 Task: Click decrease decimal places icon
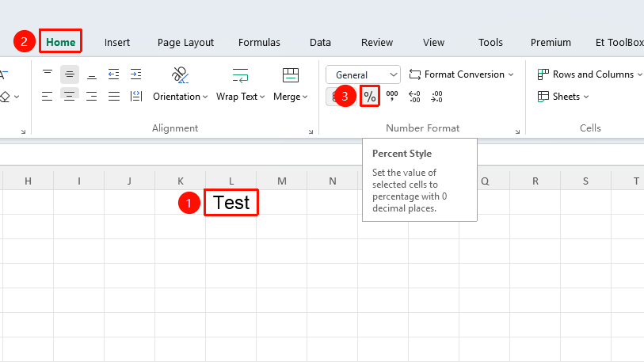(x=436, y=97)
